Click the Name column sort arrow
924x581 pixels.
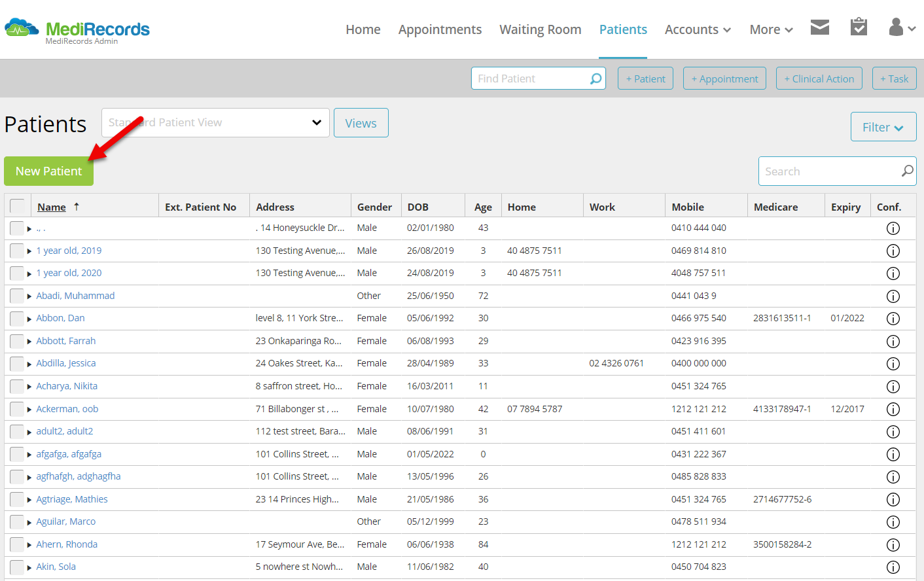77,207
